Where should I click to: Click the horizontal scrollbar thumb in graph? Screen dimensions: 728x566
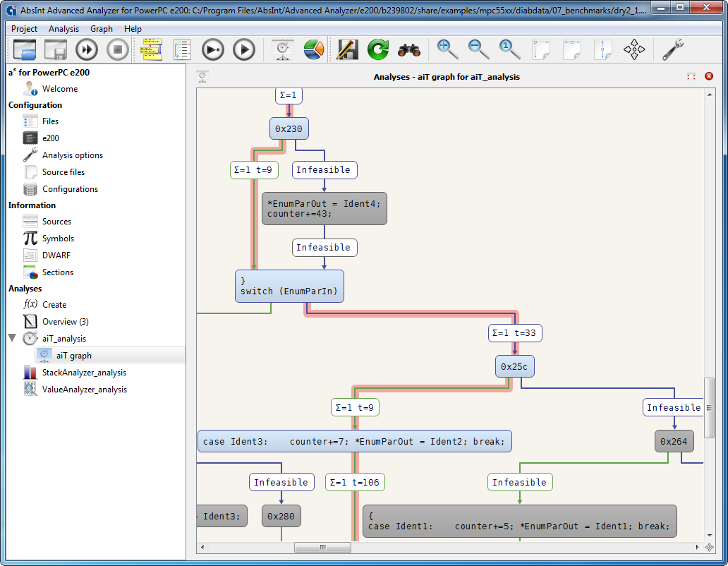[x=322, y=547]
